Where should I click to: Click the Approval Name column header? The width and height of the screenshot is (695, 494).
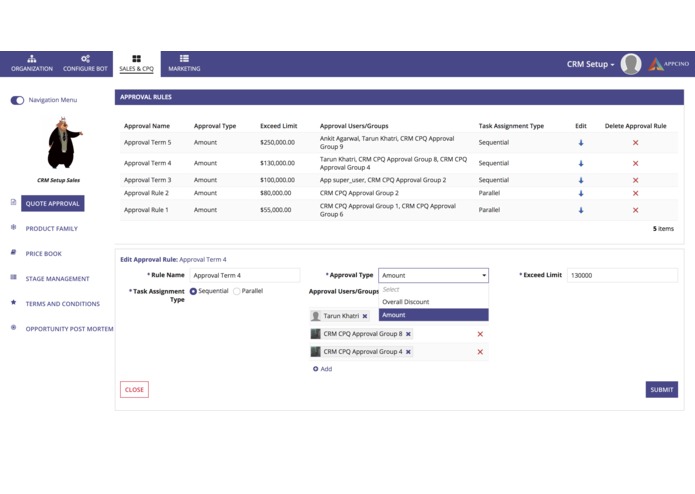[147, 126]
